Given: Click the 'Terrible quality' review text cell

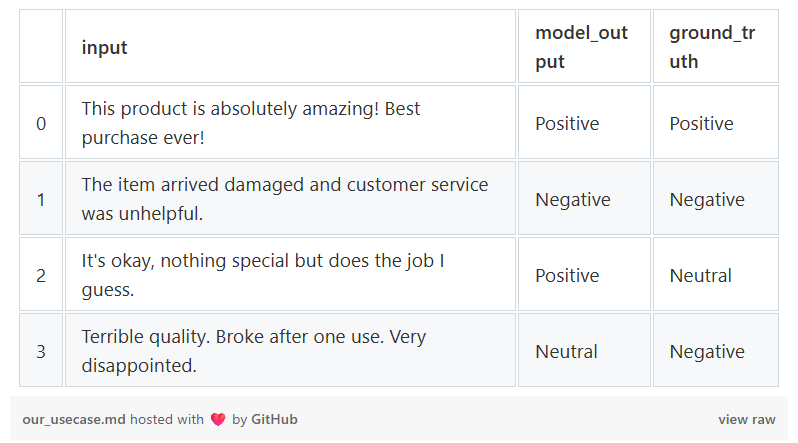Looking at the screenshot, I should pos(253,351).
